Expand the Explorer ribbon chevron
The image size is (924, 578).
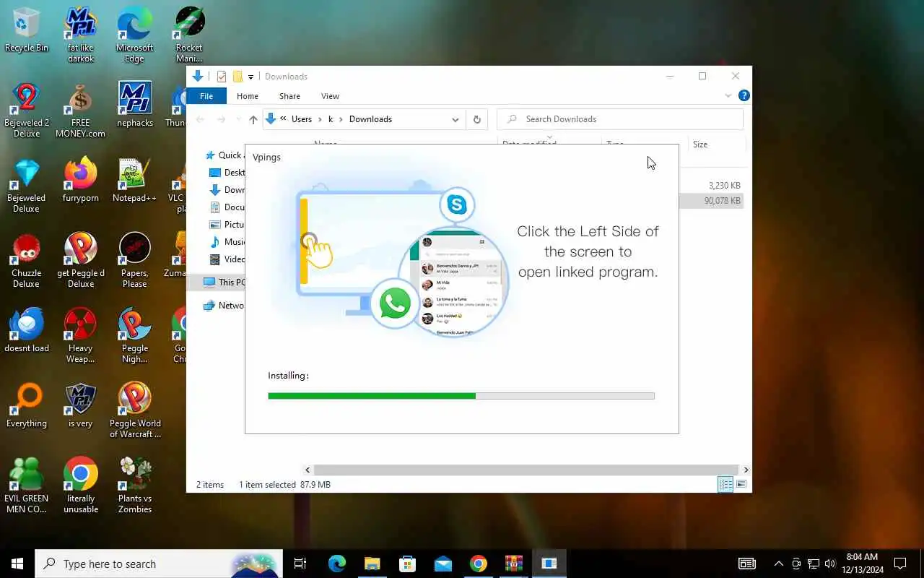pos(728,95)
